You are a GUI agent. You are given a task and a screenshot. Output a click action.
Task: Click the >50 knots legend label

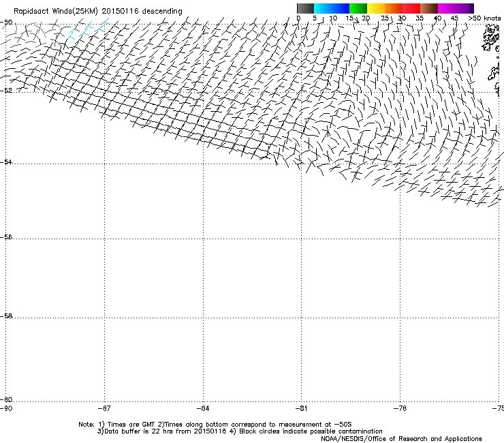pyautogui.click(x=484, y=18)
